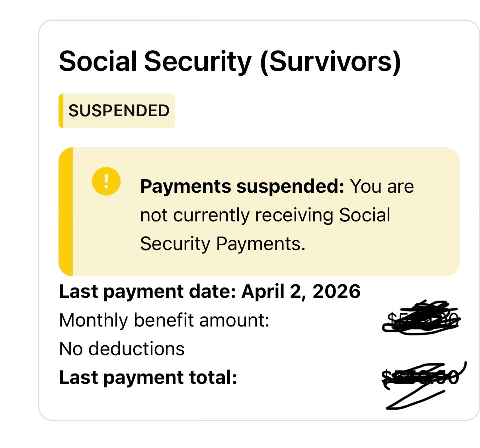Click the "Monthly benefit amount:" label
Image resolution: width=480 pixels, height=448 pixels.
tap(164, 320)
